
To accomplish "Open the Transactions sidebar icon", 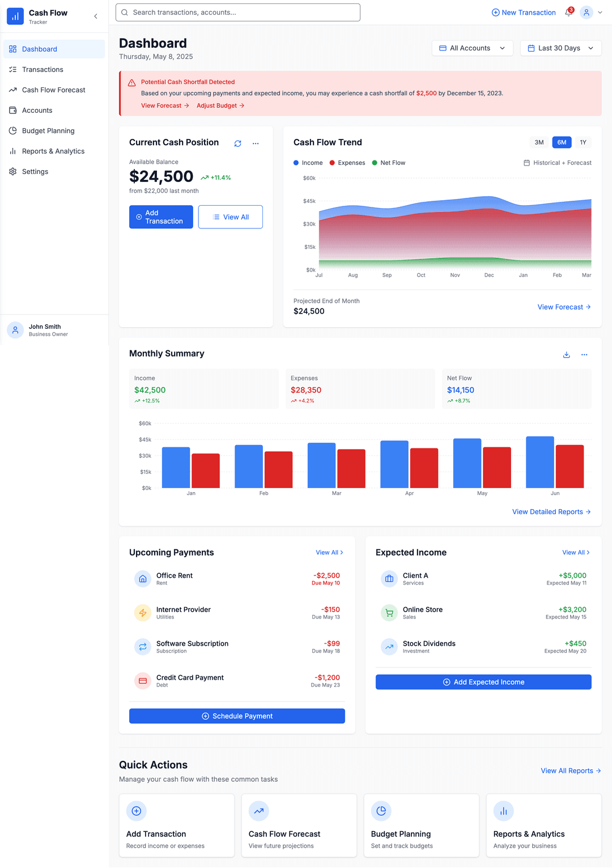I will 12,69.
